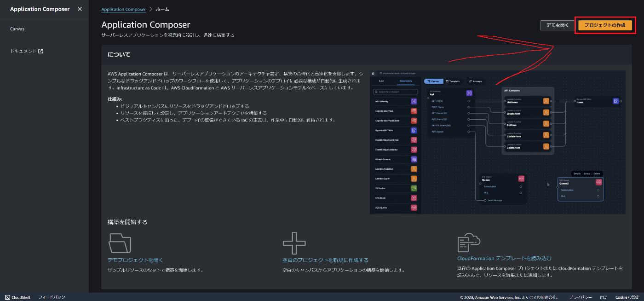Click the CloudFormation template cloud icon
The width and height of the screenshot is (644, 301).
tap(469, 242)
